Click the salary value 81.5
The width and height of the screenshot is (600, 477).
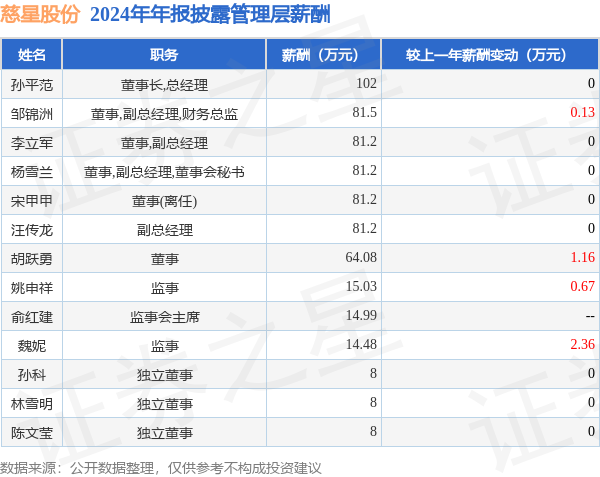click(x=364, y=112)
